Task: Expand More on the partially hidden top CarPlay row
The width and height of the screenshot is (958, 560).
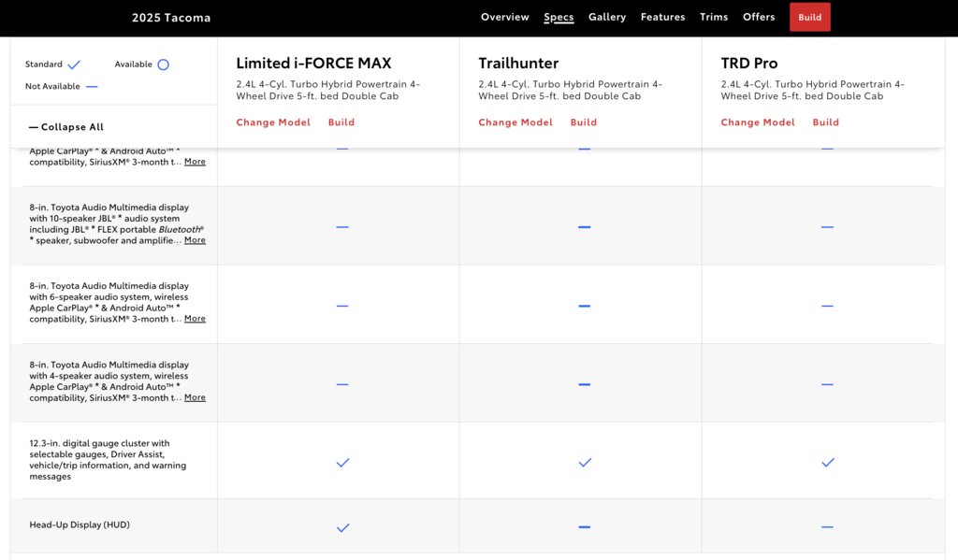Action: (195, 162)
